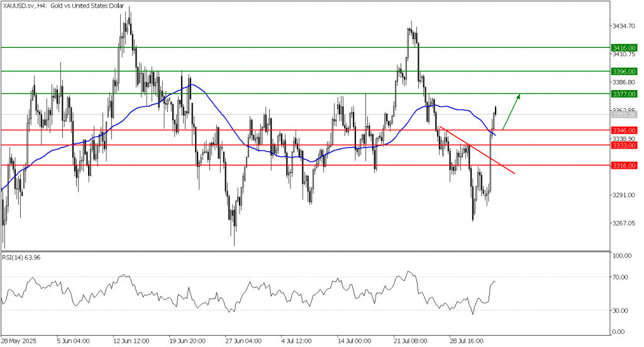The height and width of the screenshot is (347, 644).
Task: Click the gray current price label
Action: pyautogui.click(x=624, y=115)
